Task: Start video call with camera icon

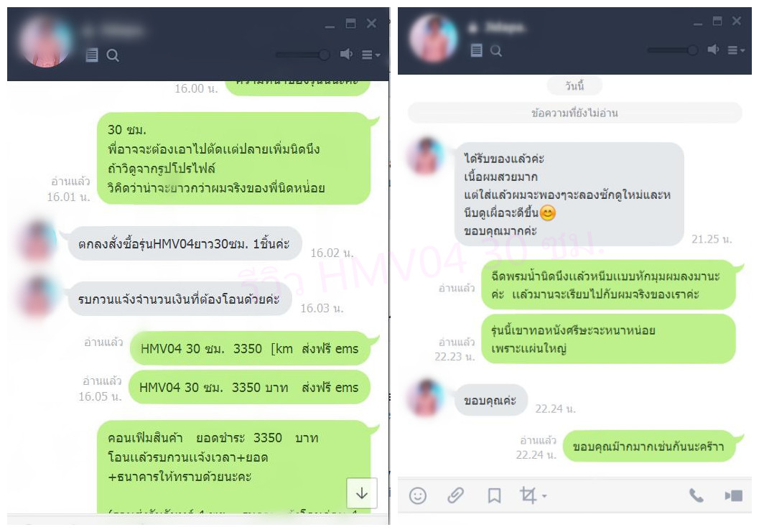Action: click(733, 495)
